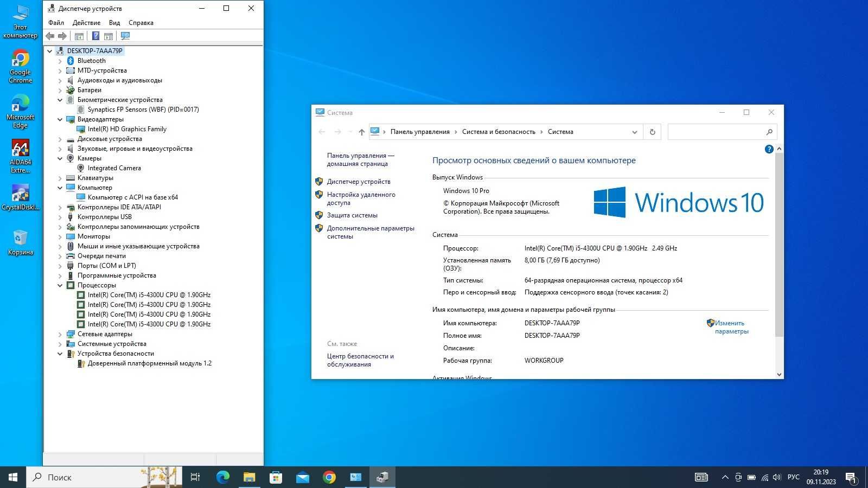Select Synaptics FP Sensors (WBF) device
The height and width of the screenshot is (488, 868).
tap(143, 110)
